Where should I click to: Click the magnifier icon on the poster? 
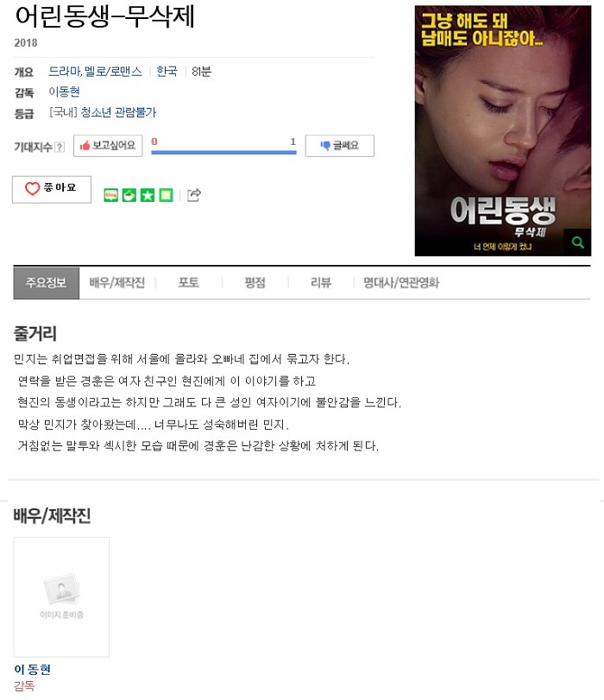point(577,243)
